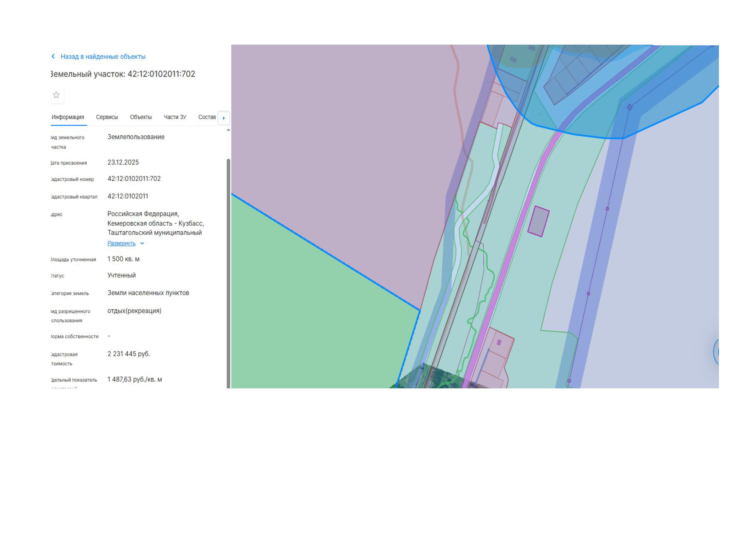Select the purple-outlined building rectangle on map
The image size is (756, 535).
[538, 221]
